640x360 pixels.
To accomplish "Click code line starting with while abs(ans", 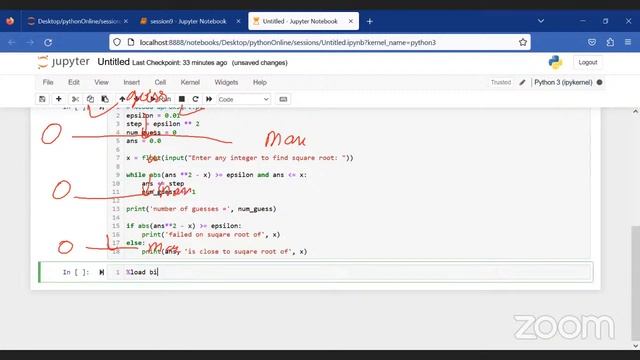I will tap(216, 175).
